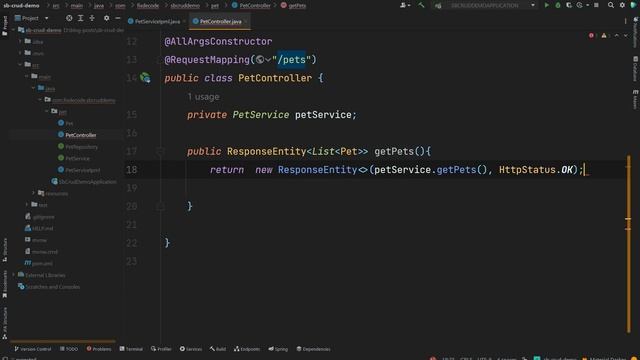Open the profiler run icon in toolbar

pyautogui.click(x=581, y=5)
